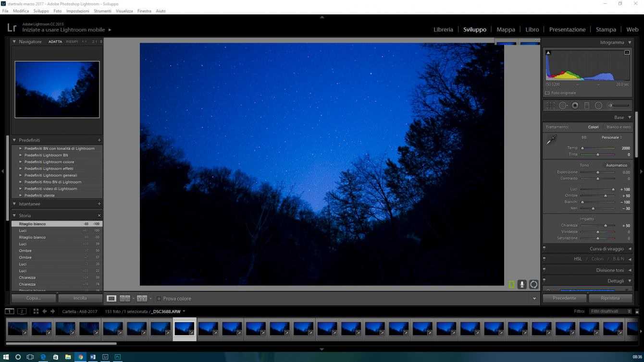Viewport: 644px width, 362px height.
Task: Click the Y|Y before/after layout button
Action: 142,299
